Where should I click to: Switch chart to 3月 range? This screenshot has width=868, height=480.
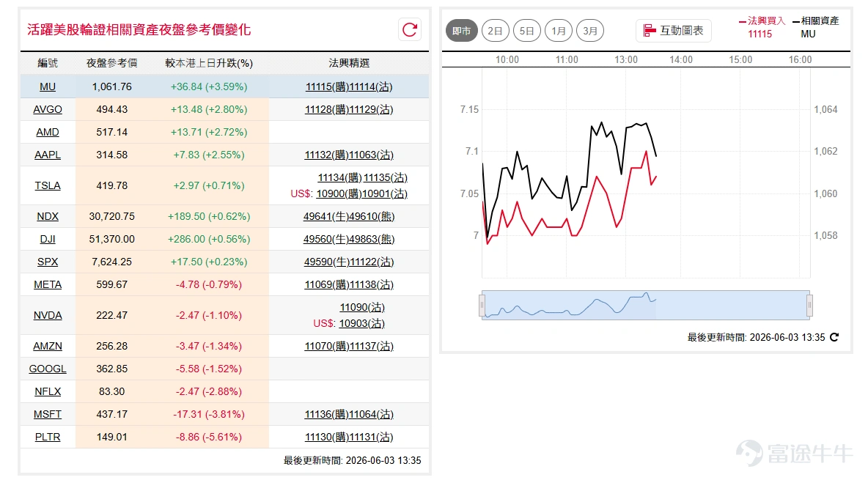(590, 31)
